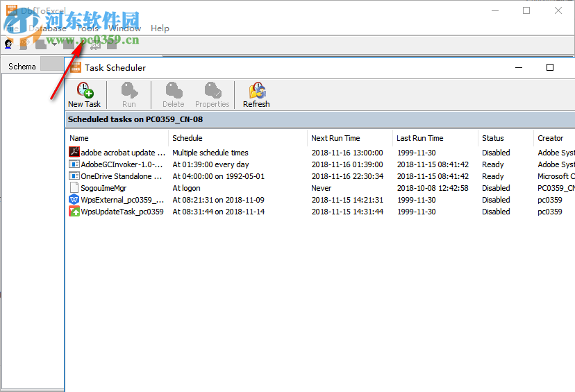This screenshot has width=575, height=392.
Task: Click next run time 2018-11-16 22:30:34
Action: 347,176
